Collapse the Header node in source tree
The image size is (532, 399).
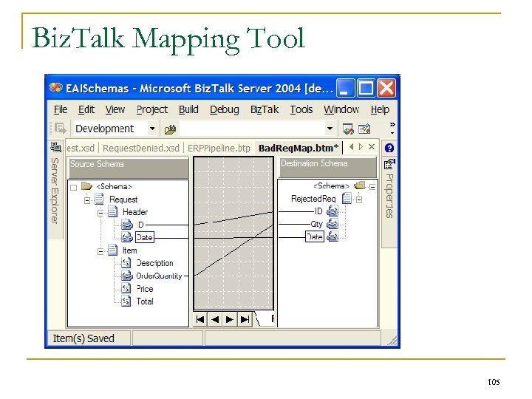click(100, 213)
